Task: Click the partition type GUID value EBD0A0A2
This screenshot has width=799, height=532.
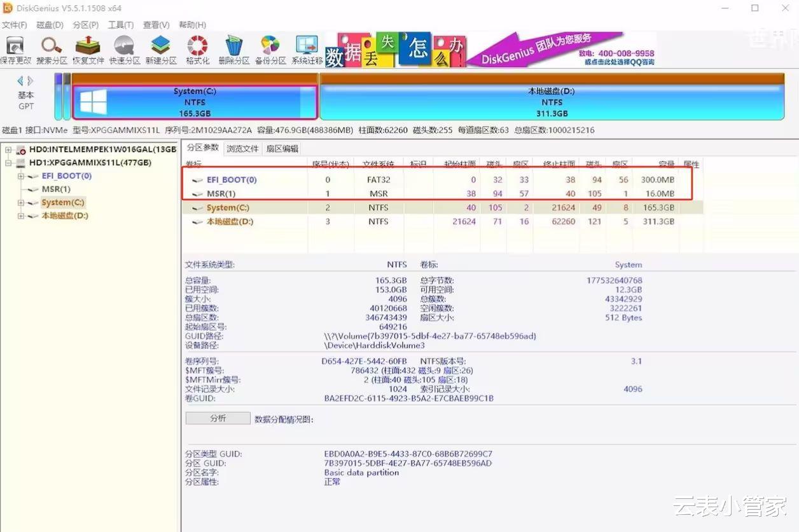Action: 408,454
